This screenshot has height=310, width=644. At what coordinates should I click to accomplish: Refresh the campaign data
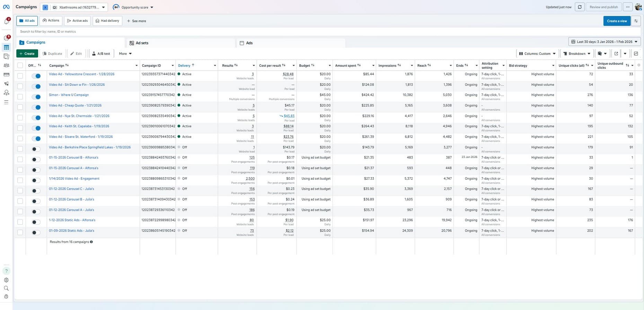coord(580,7)
